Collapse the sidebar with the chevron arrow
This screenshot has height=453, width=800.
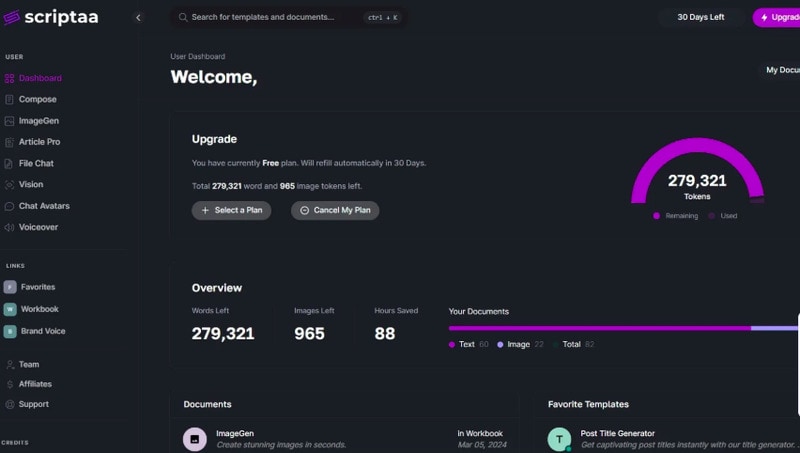[138, 17]
